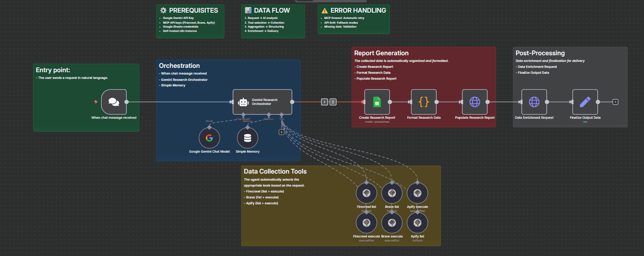The height and width of the screenshot is (256, 644).
Task: Click the Orchestration sticky note title
Action: (x=179, y=66)
